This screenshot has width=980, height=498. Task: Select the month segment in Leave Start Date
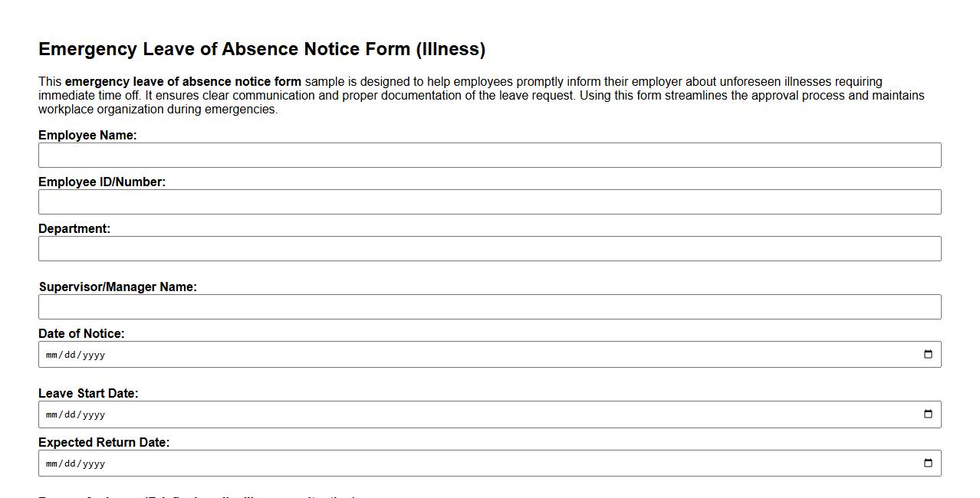pyautogui.click(x=51, y=414)
